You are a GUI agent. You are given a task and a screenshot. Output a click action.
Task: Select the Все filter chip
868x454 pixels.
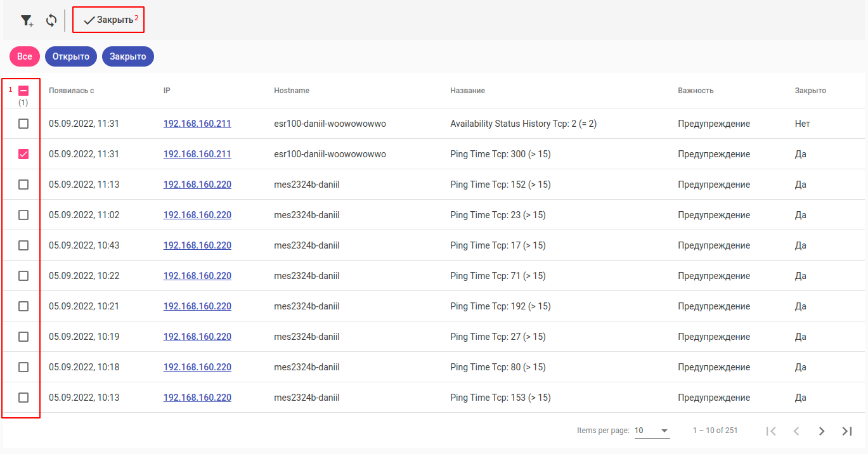click(25, 56)
